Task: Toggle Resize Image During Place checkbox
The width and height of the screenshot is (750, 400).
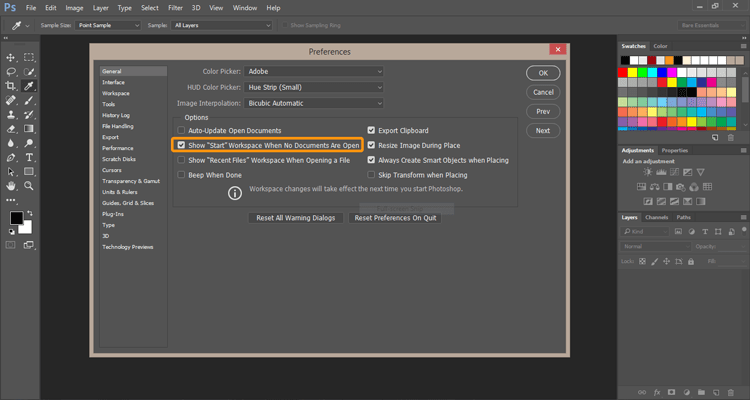Action: tap(371, 145)
